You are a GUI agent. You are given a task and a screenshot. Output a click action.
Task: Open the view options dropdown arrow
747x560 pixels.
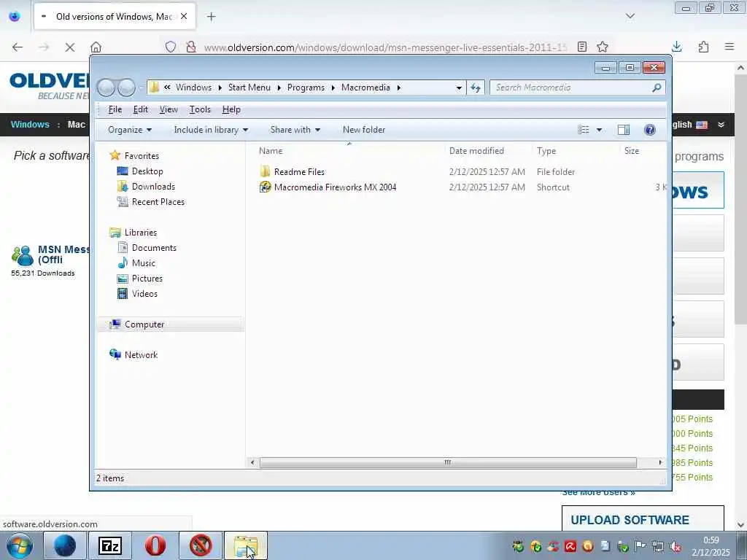599,130
